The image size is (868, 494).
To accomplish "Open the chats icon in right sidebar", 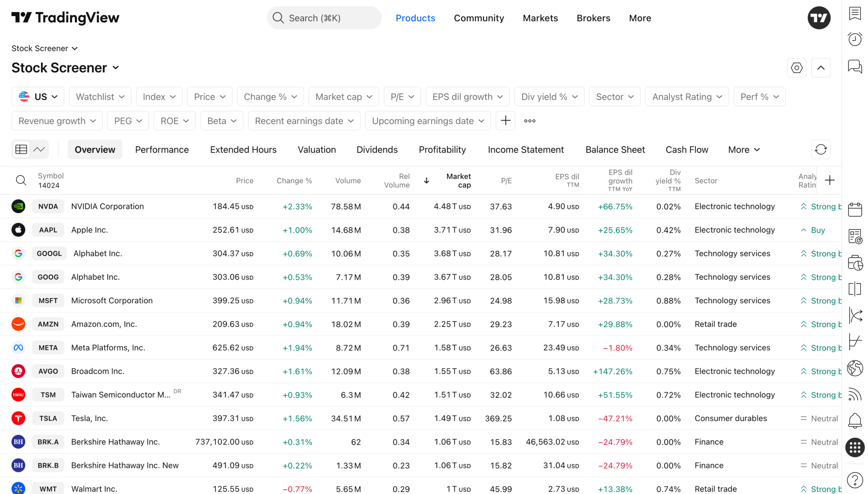I will 855,66.
